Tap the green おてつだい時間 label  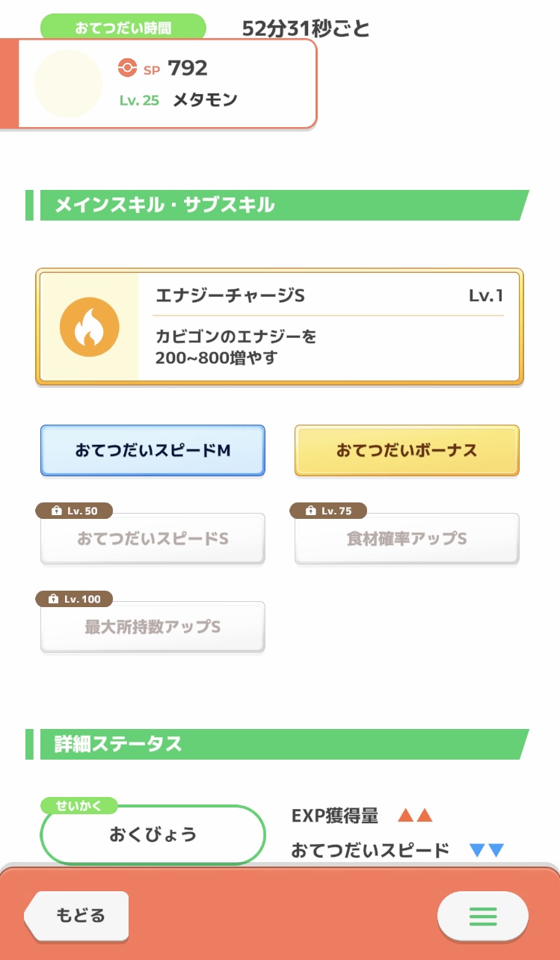pyautogui.click(x=123, y=28)
